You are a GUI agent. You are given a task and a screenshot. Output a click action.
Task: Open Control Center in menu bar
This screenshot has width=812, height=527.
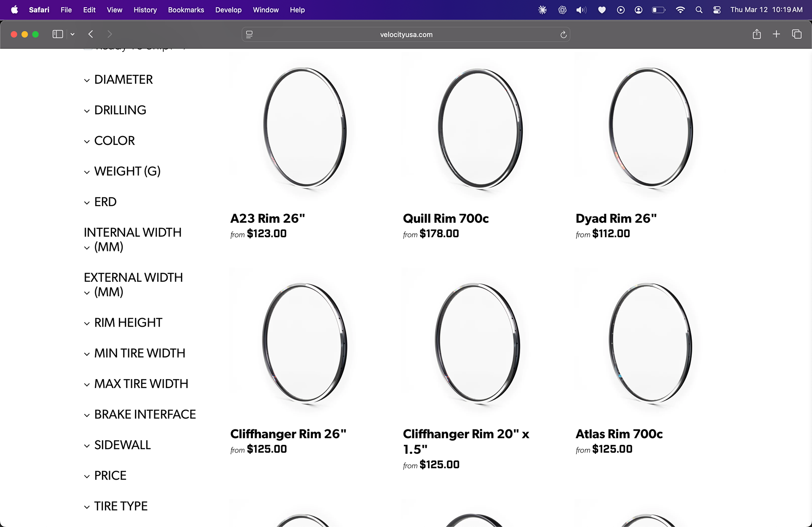[x=717, y=10]
